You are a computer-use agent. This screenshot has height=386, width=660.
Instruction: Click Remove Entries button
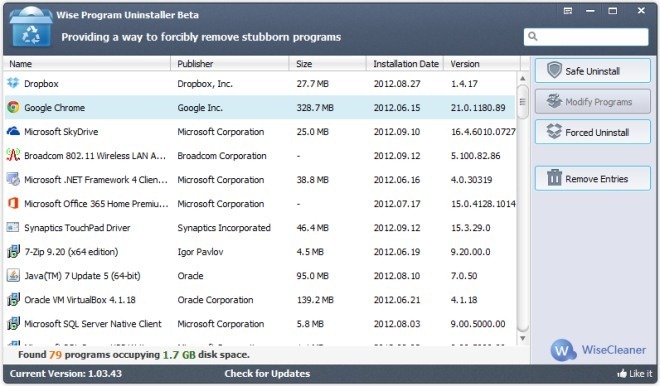593,178
